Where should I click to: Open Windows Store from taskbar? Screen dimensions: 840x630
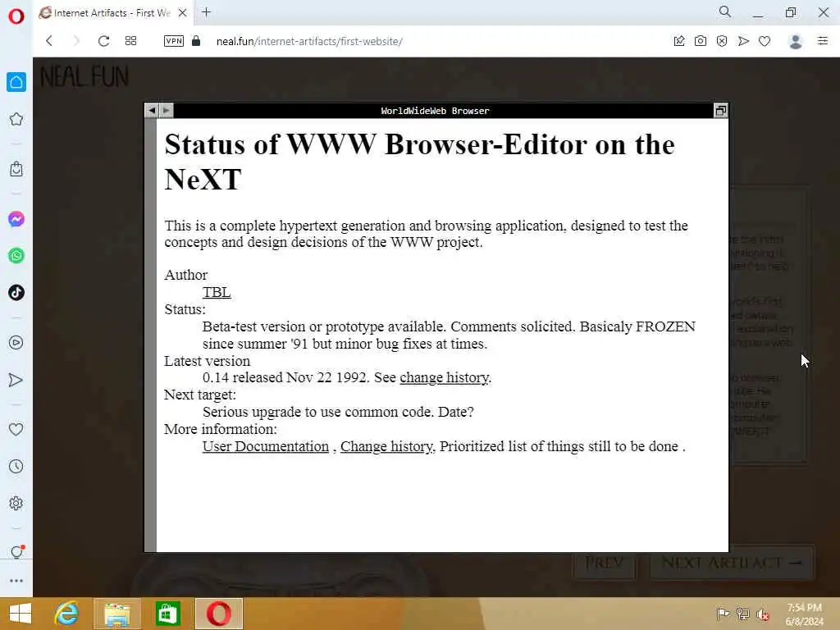[x=167, y=614]
